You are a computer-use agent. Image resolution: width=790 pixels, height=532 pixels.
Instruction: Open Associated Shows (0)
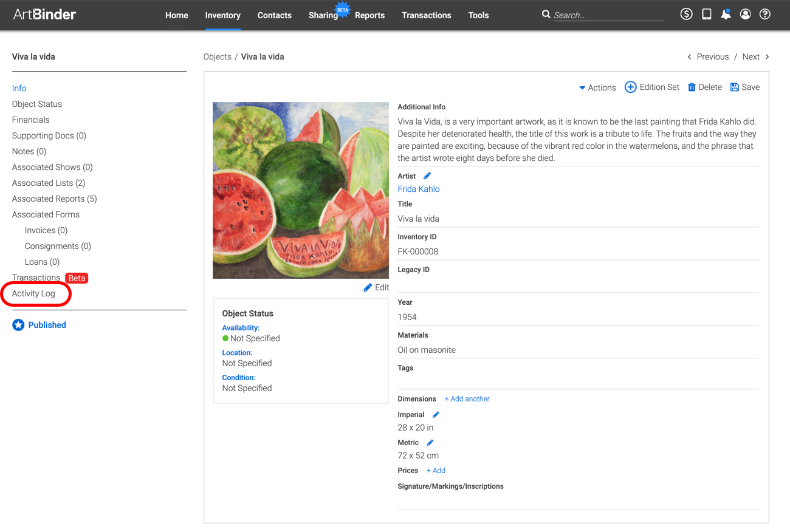[52, 167]
